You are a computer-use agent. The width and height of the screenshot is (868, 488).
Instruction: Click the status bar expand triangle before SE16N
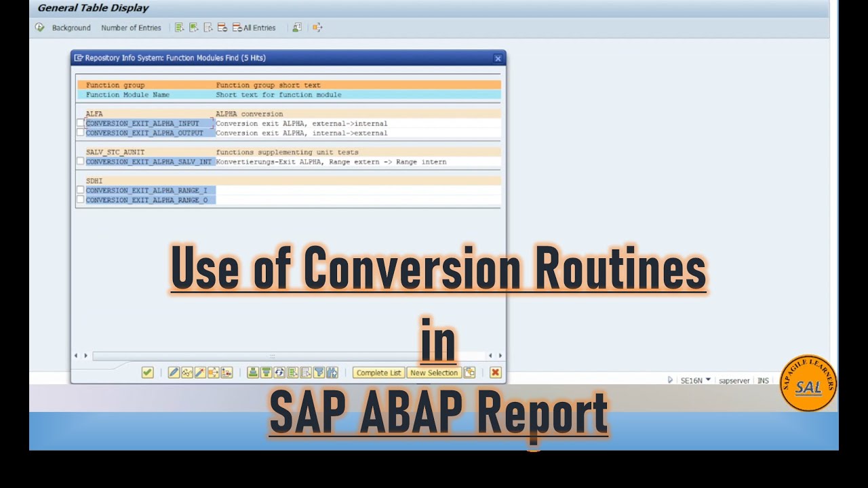(x=670, y=380)
